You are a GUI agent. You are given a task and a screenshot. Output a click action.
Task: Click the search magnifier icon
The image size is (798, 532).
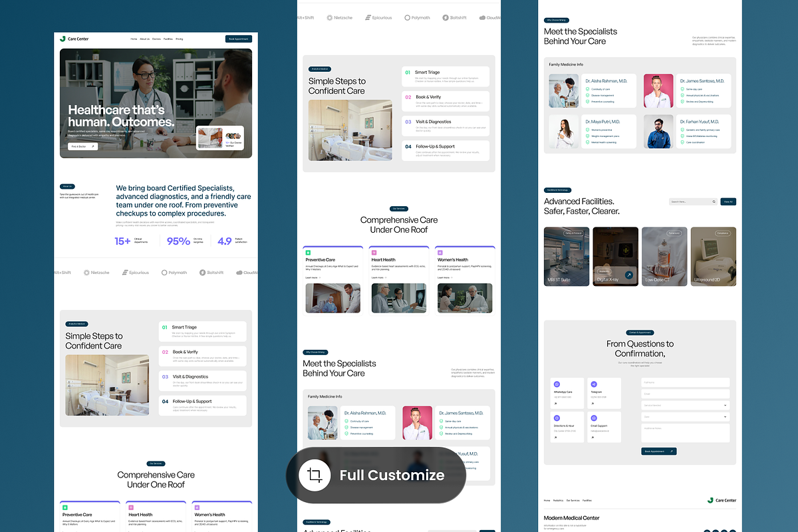714,201
